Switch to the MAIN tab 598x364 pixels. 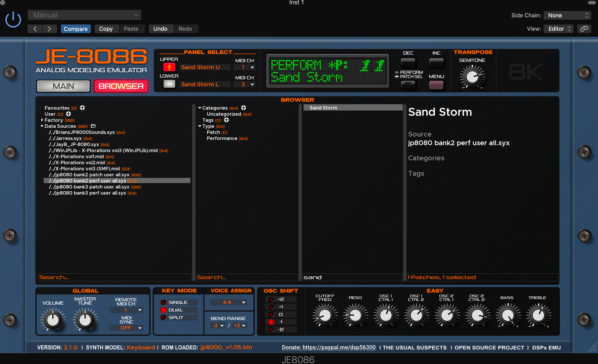(63, 86)
